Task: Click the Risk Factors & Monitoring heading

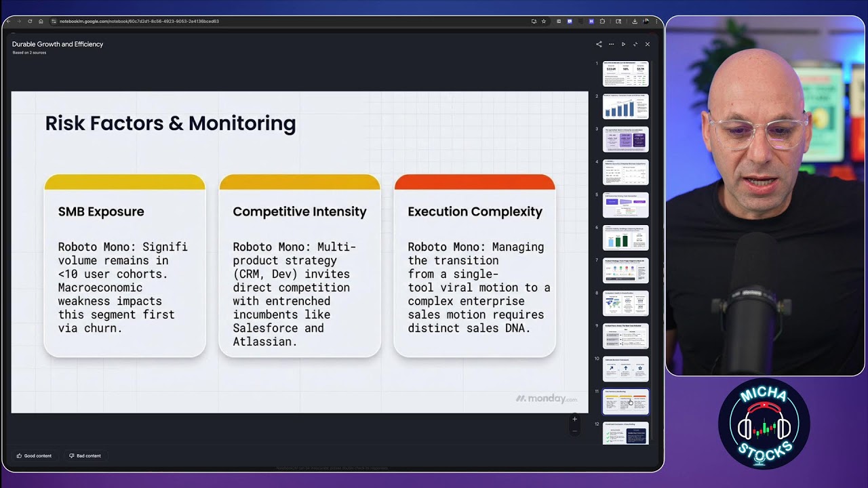Action: click(x=170, y=123)
